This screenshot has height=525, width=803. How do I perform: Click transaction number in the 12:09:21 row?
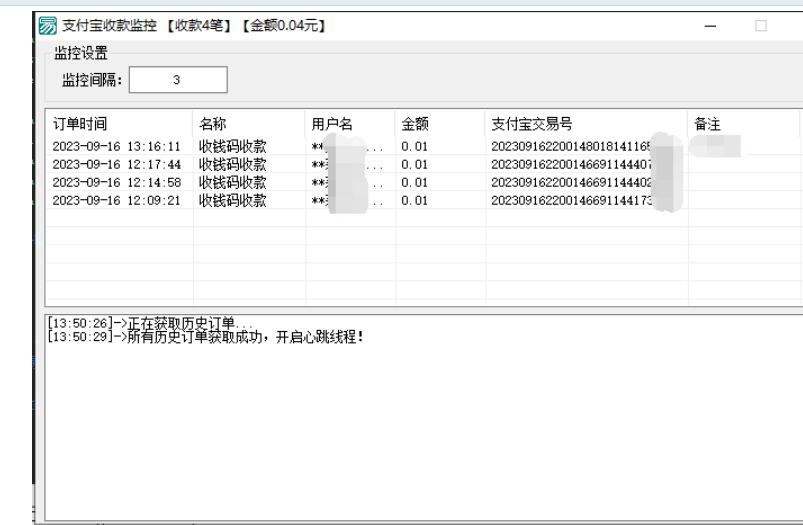(x=572, y=200)
